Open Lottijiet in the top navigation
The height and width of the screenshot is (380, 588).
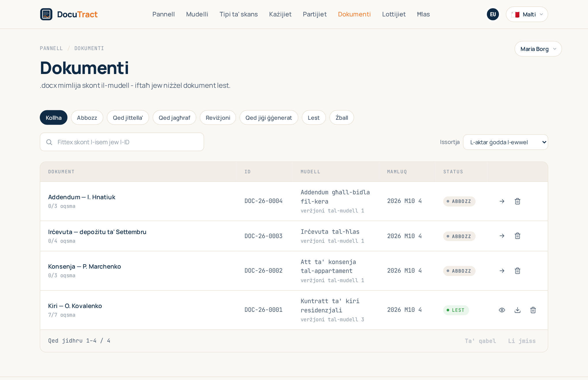[x=394, y=14]
